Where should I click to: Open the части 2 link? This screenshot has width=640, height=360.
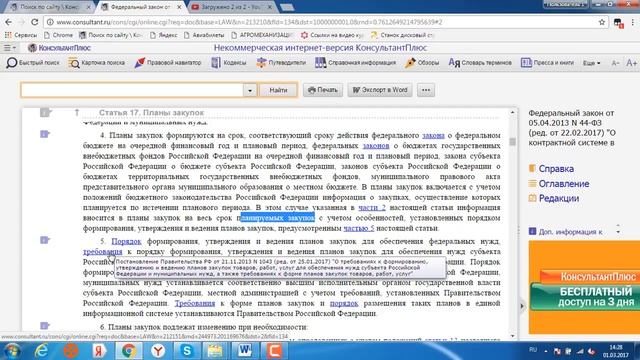click(372, 207)
